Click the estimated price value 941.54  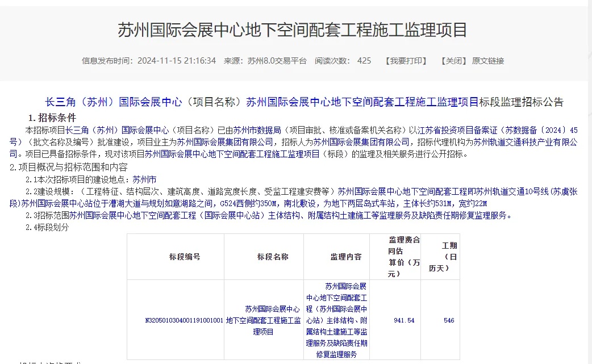[404, 320]
